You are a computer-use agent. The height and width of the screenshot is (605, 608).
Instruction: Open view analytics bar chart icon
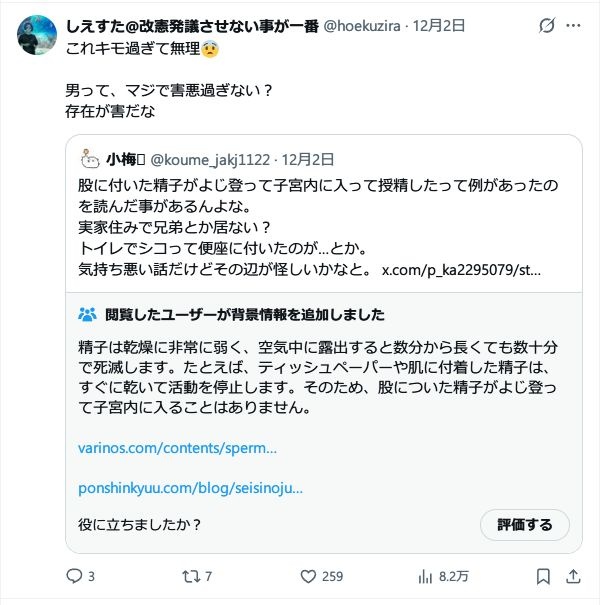pyautogui.click(x=425, y=576)
